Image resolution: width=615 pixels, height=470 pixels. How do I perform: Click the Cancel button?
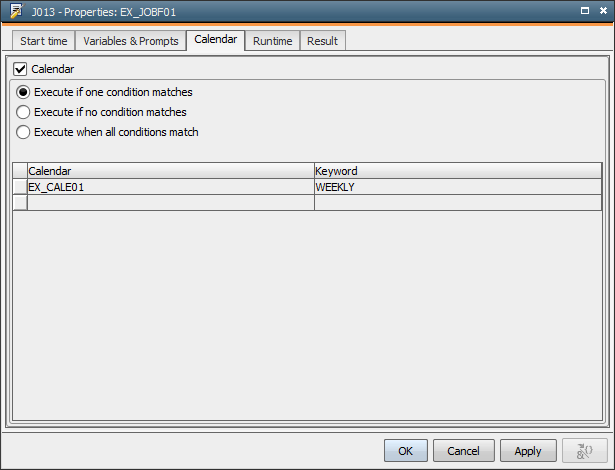point(464,451)
